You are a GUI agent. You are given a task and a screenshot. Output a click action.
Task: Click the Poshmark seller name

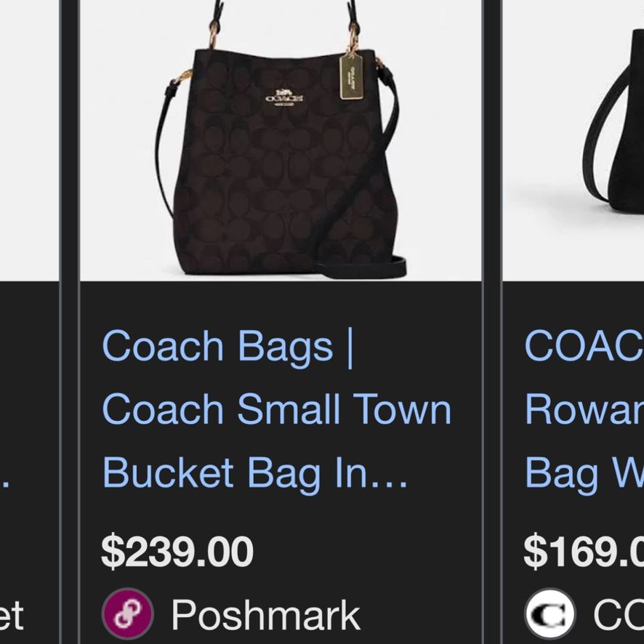click(x=266, y=615)
